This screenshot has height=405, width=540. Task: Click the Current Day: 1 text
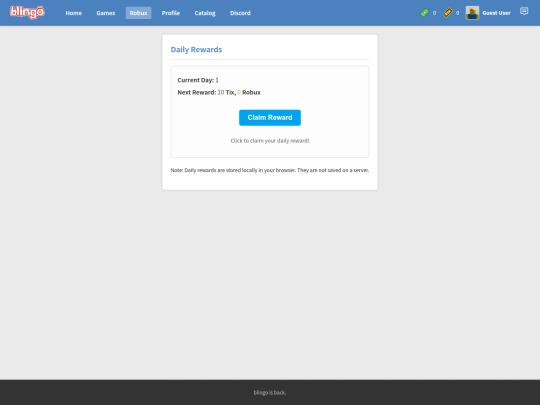[x=198, y=80]
